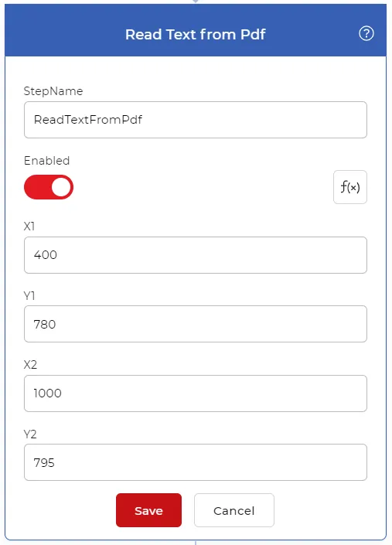Open the f(x) expression editor
This screenshot has width=392, height=545.
(x=350, y=187)
